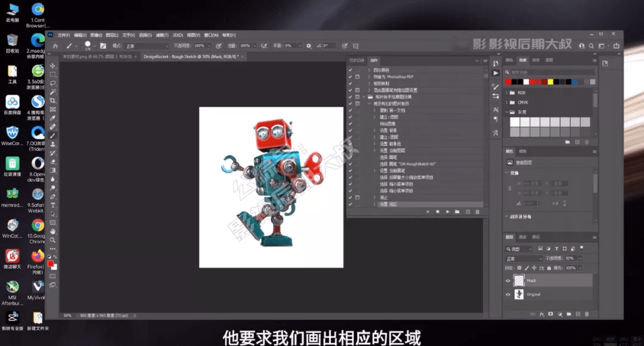Start recording in the Actions panel
This screenshot has height=346, width=644.
click(438, 211)
